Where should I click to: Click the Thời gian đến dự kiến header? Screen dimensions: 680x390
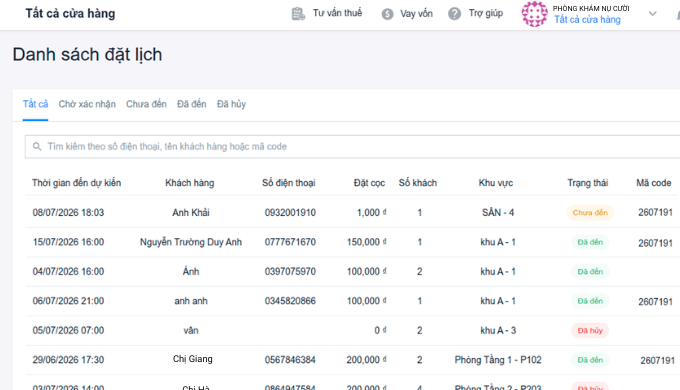[x=76, y=183]
